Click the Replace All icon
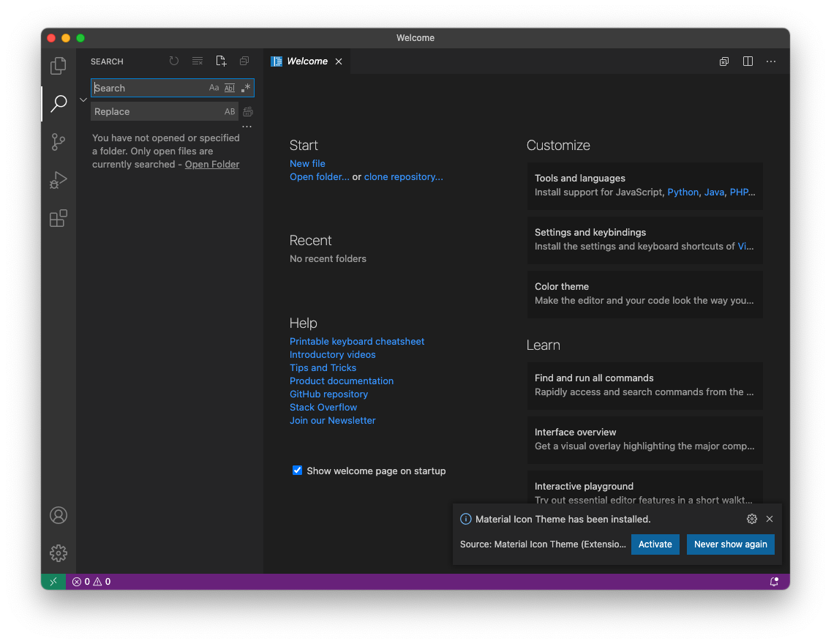831x644 pixels. tap(247, 111)
